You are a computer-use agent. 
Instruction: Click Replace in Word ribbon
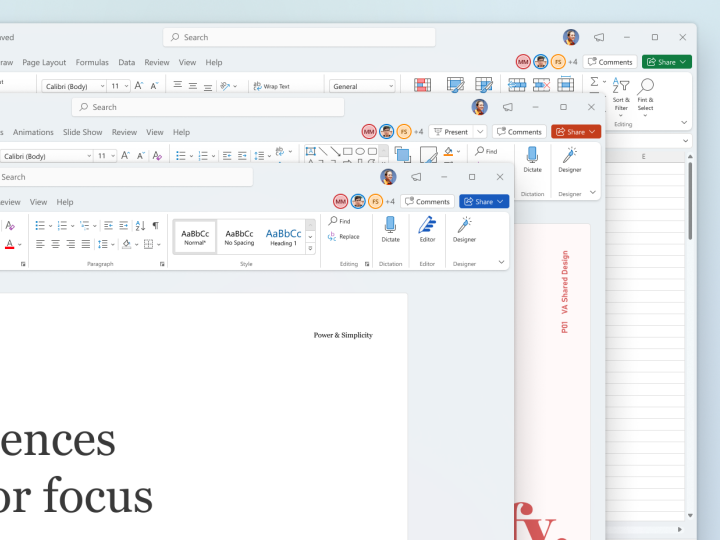[343, 236]
